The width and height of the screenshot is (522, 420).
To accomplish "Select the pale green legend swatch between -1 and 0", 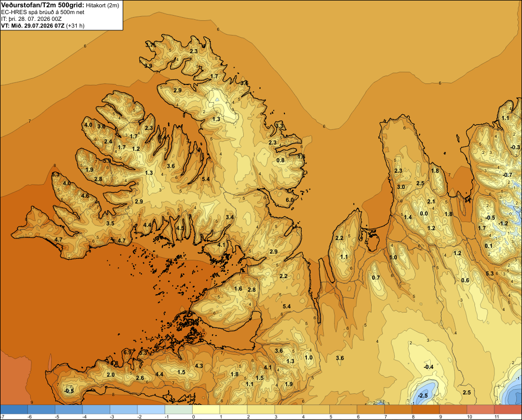I will click(x=179, y=410).
